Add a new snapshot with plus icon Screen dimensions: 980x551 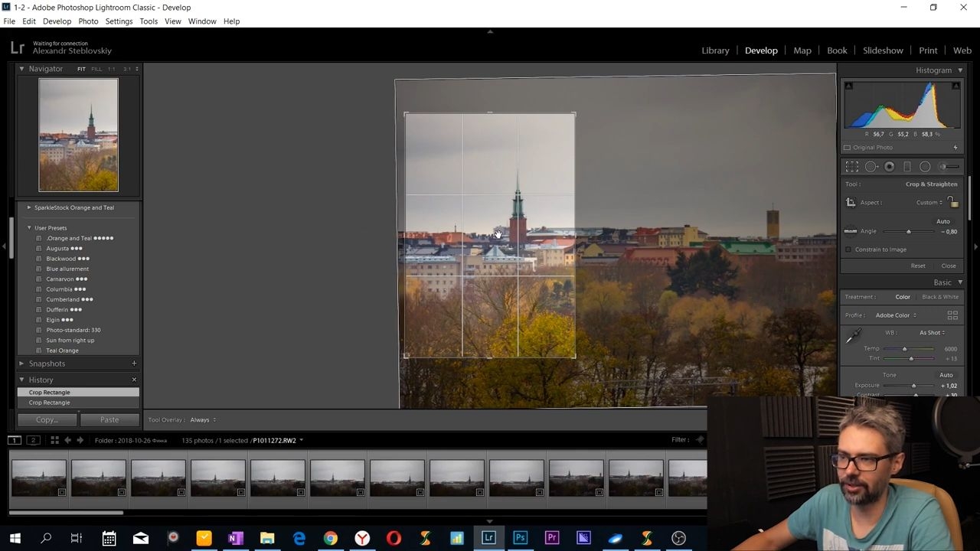pos(134,364)
